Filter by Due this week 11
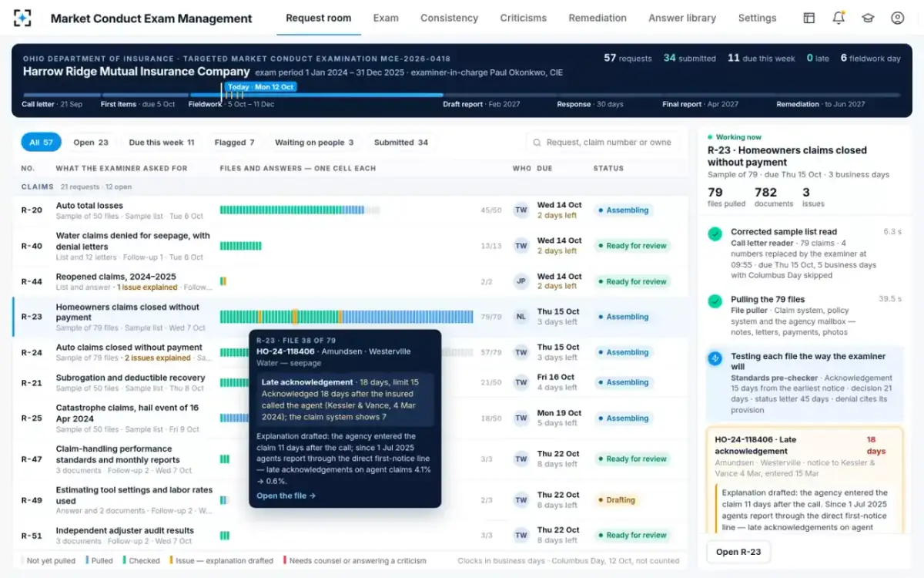 tap(162, 142)
